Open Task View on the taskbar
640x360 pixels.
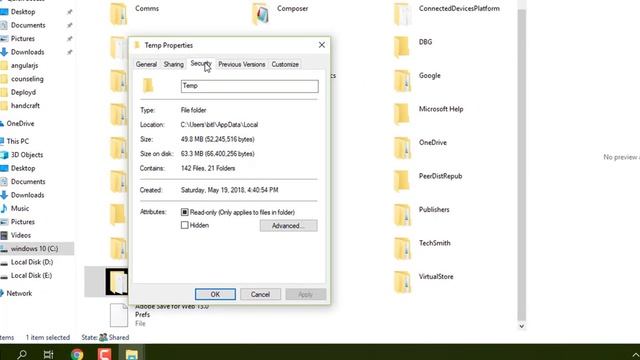point(48,354)
